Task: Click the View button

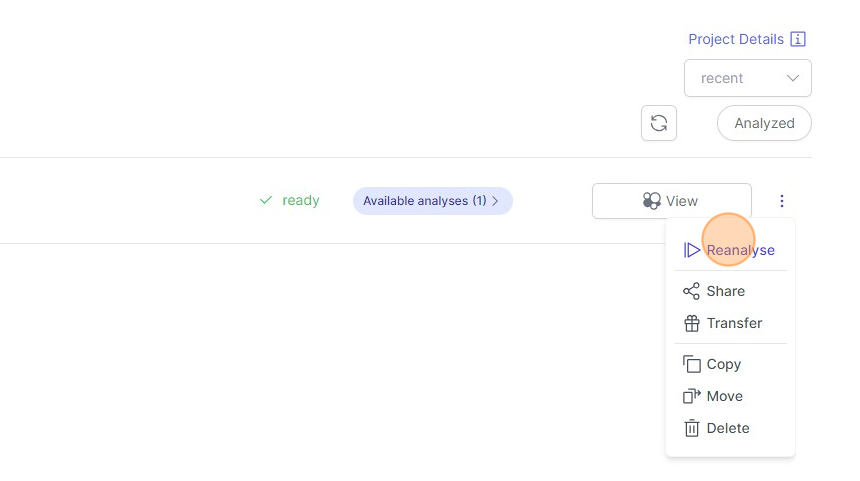Action: [x=671, y=201]
